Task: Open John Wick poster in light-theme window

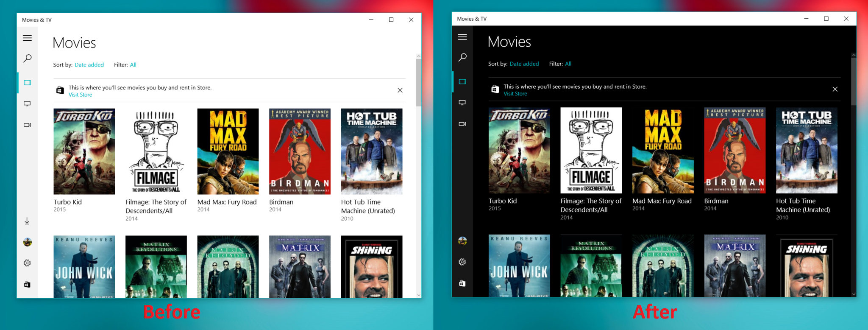Action: (x=84, y=267)
